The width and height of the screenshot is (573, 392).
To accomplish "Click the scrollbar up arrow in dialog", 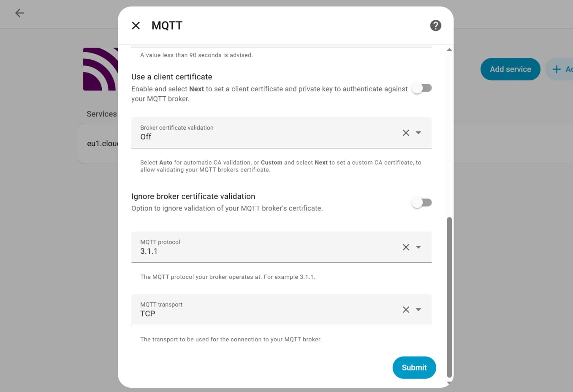I will point(449,50).
